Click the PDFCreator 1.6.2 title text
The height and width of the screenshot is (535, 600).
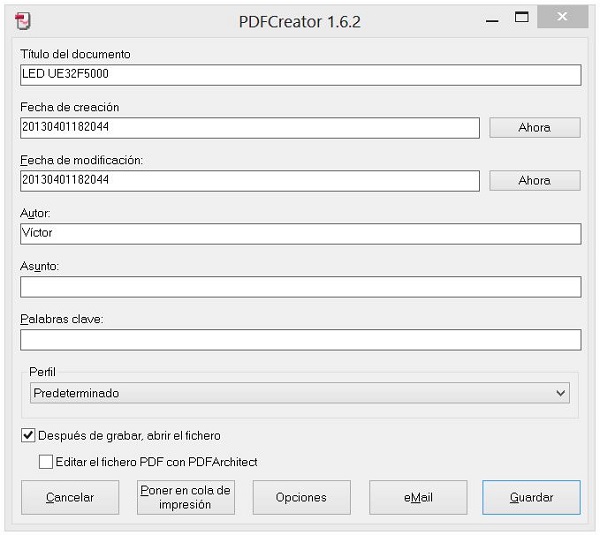(x=300, y=22)
